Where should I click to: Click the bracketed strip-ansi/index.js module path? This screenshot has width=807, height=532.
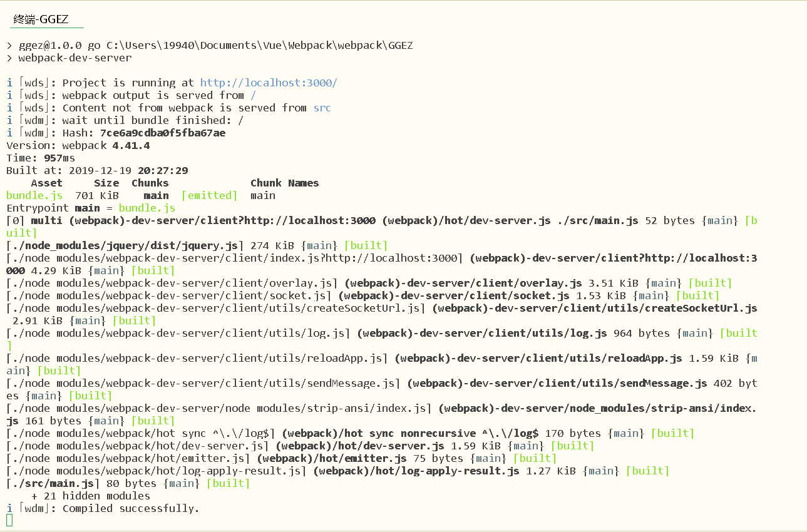click(x=219, y=408)
